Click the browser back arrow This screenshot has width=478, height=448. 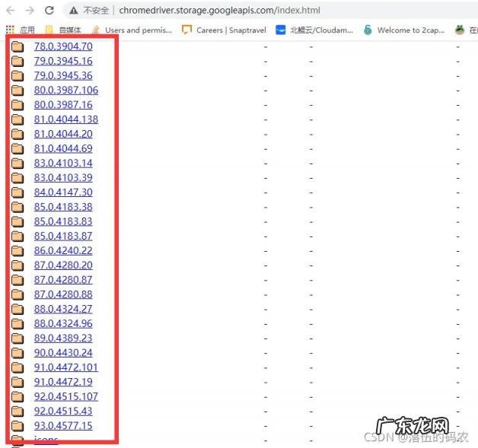point(10,11)
